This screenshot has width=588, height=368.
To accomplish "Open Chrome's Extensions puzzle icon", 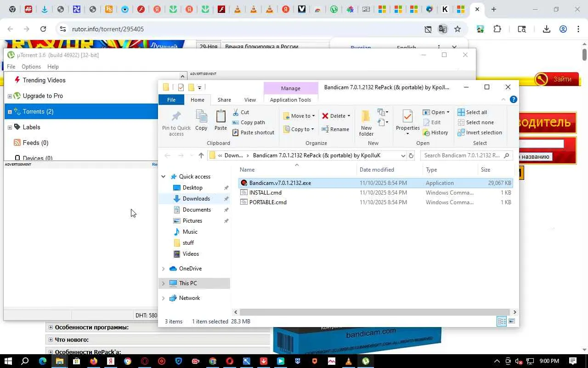I will [497, 29].
